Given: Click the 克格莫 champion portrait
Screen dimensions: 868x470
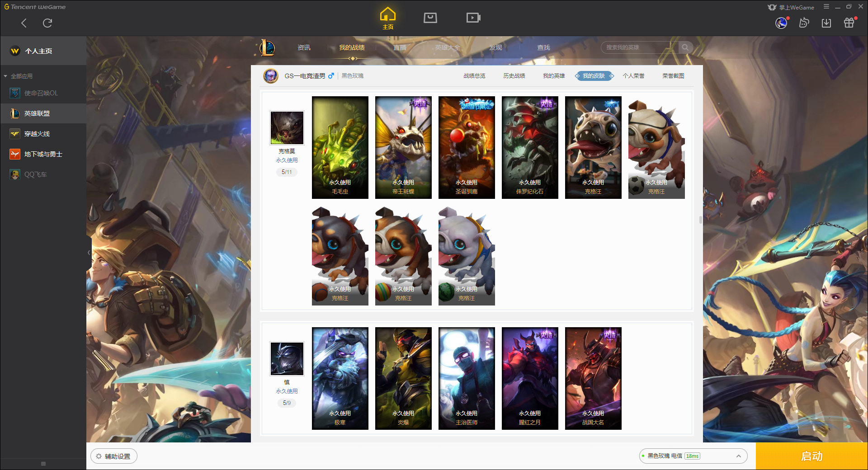Looking at the screenshot, I should 287,128.
